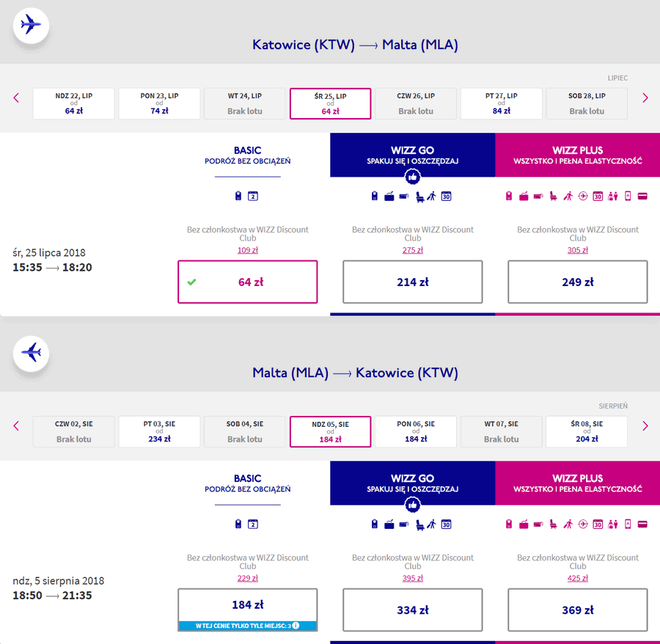The image size is (660, 644).
Task: Select NDZ 05, SIE date tab
Action: tap(331, 431)
